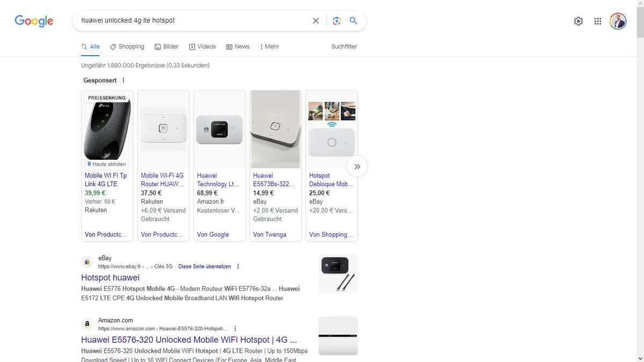Submit search with magnifier icon

(353, 21)
